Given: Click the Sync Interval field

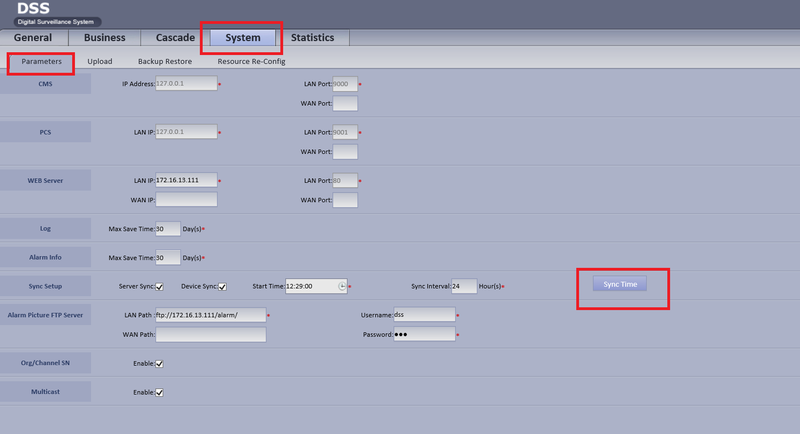Looking at the screenshot, I should [464, 286].
